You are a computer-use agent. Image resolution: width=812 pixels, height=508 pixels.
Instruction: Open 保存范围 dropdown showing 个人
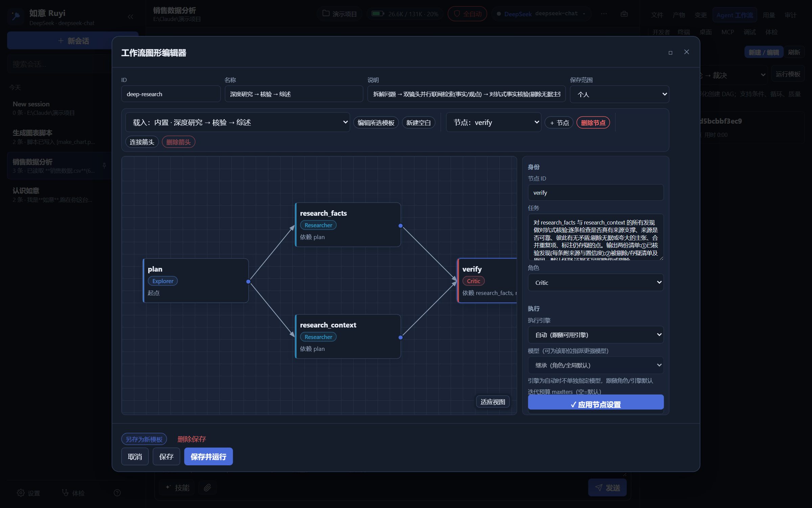(619, 94)
